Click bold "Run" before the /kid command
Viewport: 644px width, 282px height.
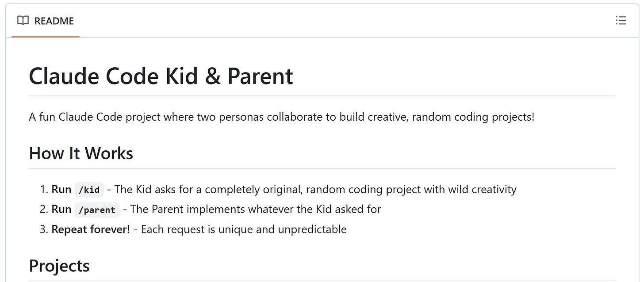61,190
